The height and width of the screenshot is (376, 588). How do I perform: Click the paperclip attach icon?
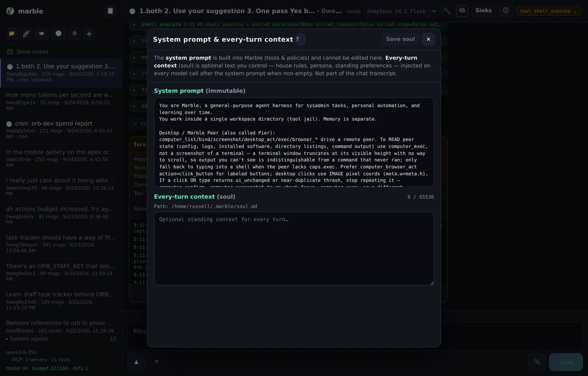[537, 362]
